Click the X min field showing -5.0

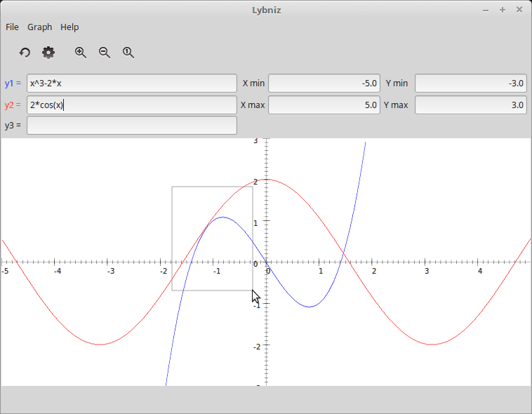(324, 84)
